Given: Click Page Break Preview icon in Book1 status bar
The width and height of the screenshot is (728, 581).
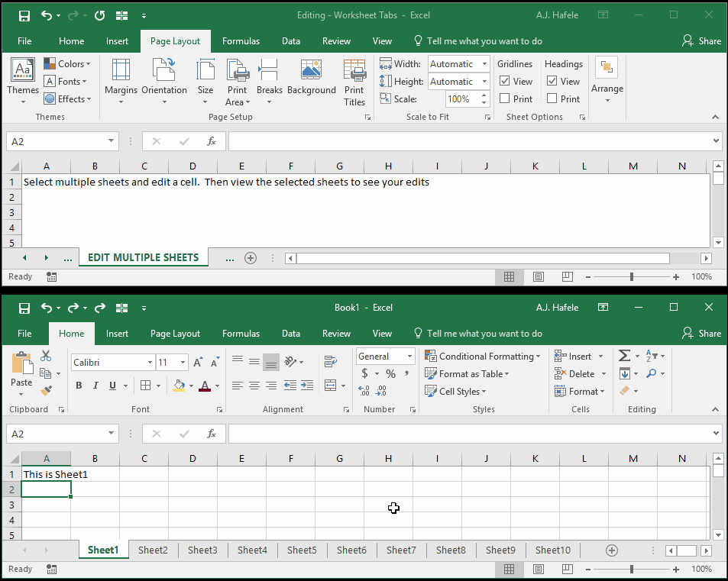Looking at the screenshot, I should click(x=567, y=569).
